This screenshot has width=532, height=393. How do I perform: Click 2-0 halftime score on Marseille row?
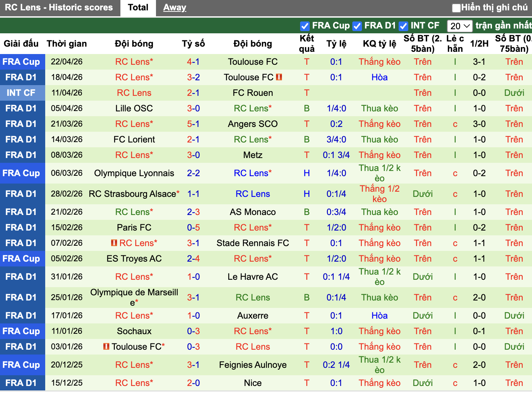point(479,298)
